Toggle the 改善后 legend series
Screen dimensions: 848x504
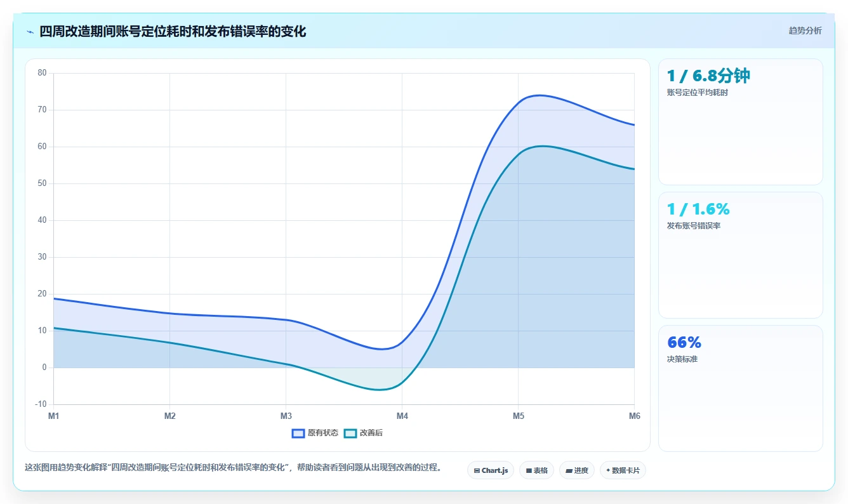[x=363, y=433]
